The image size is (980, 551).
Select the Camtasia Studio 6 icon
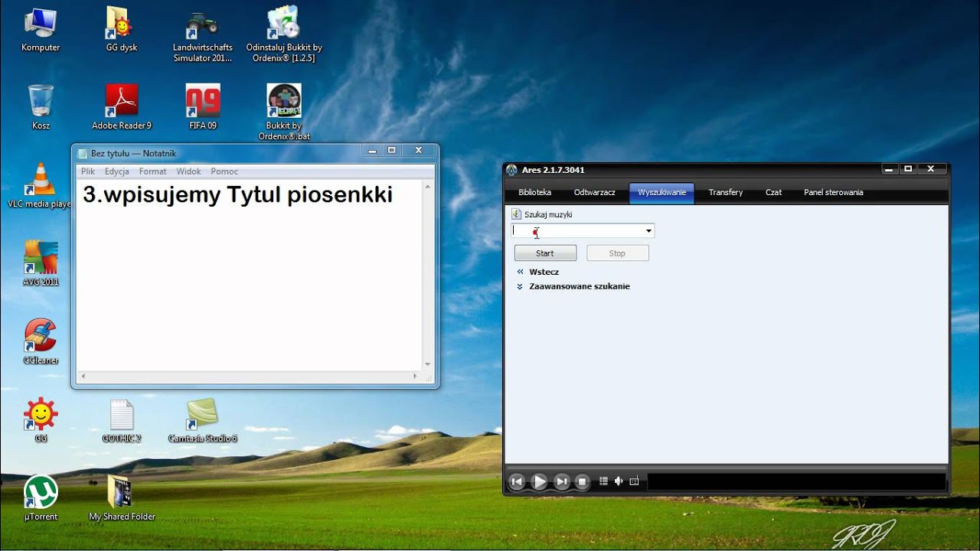(203, 420)
